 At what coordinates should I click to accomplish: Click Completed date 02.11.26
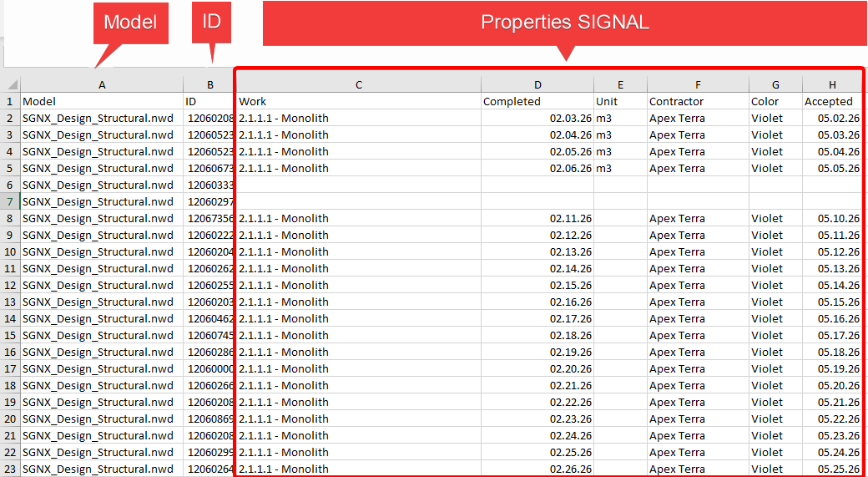pyautogui.click(x=537, y=218)
